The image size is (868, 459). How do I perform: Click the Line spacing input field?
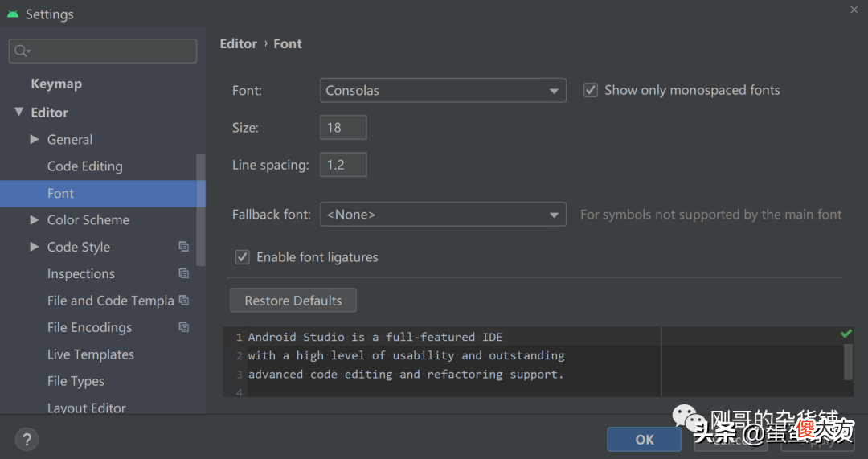343,165
